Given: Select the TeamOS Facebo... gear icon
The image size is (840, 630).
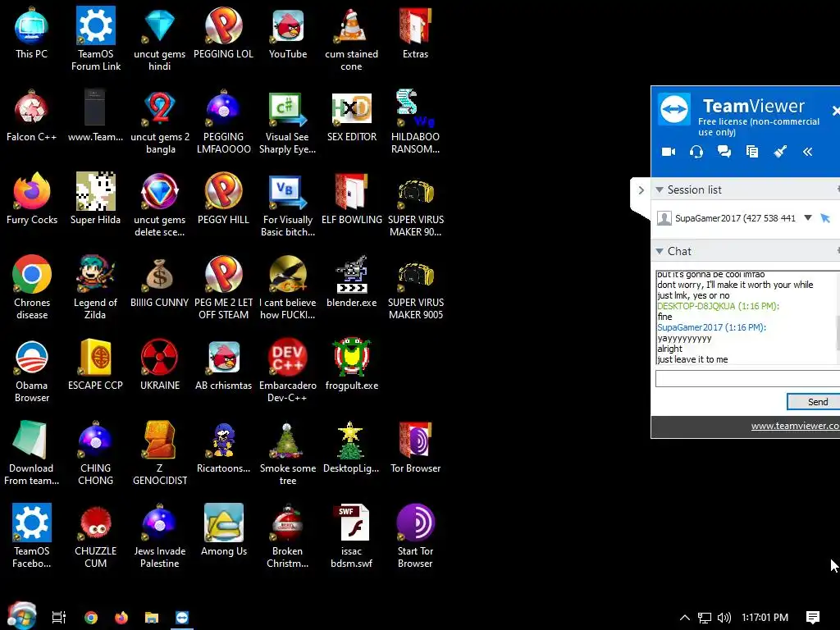Looking at the screenshot, I should 32,536.
